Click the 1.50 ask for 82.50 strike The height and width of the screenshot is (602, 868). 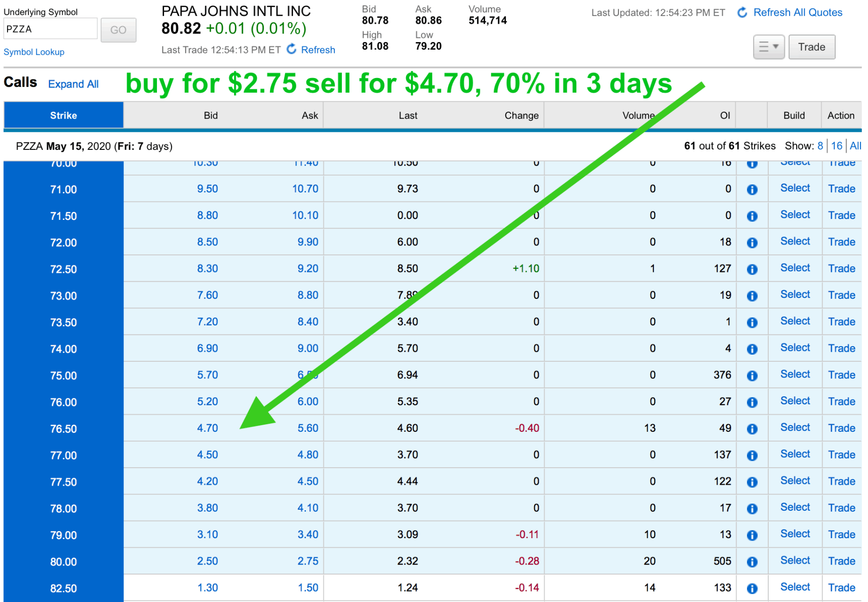pyautogui.click(x=308, y=588)
